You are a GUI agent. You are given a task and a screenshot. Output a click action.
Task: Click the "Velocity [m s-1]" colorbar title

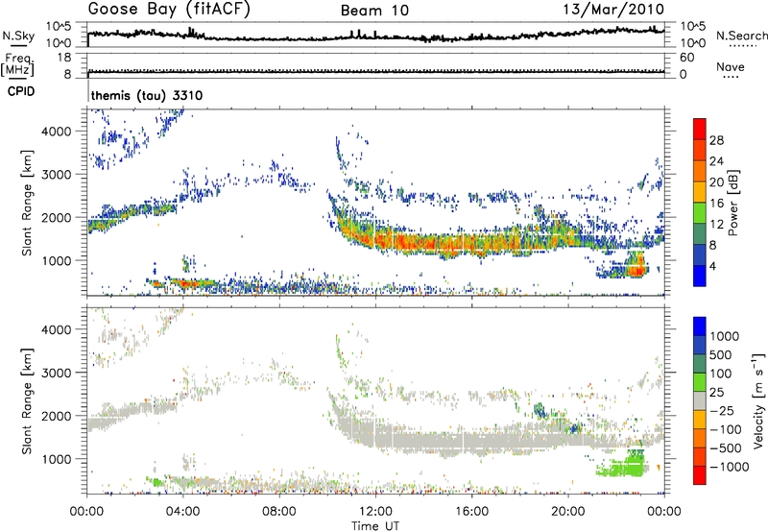coord(758,400)
